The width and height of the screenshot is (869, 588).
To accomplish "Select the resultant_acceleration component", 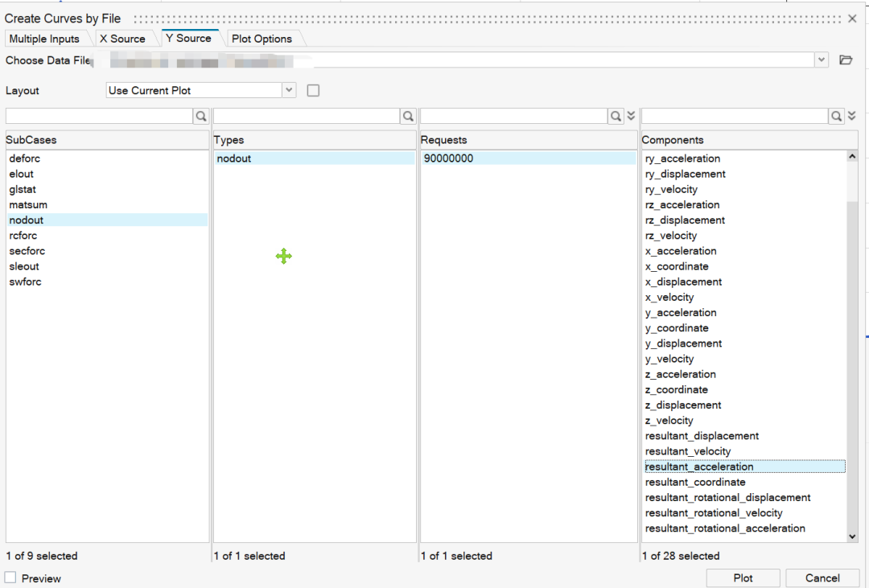I will (745, 467).
